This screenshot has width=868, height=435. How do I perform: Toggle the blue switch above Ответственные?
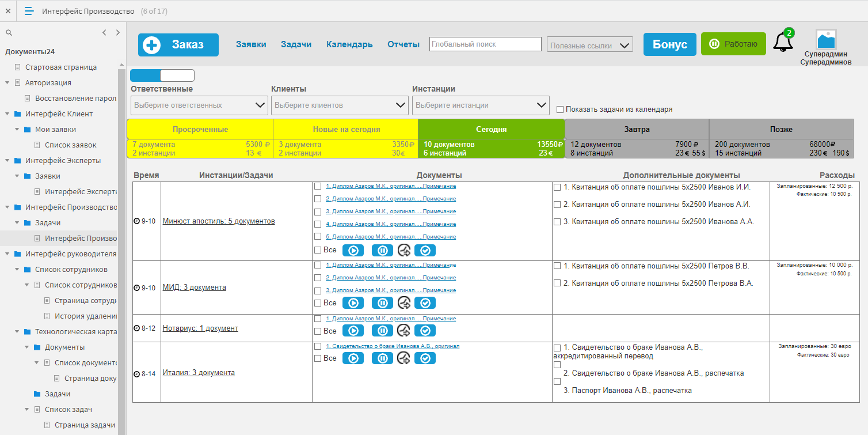coord(162,75)
